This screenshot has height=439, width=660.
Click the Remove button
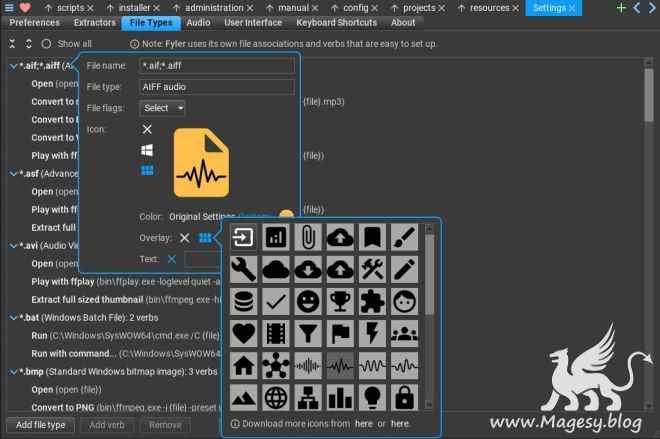(165, 425)
